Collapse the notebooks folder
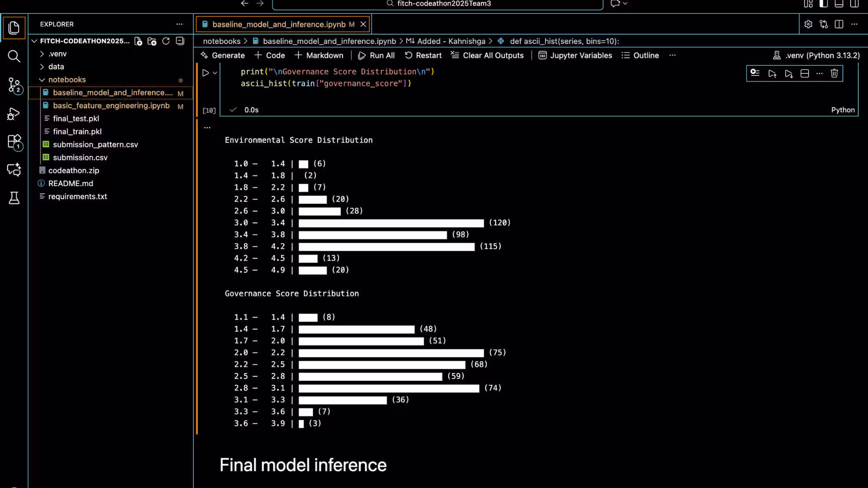This screenshot has height=488, width=868. pyautogui.click(x=42, y=80)
